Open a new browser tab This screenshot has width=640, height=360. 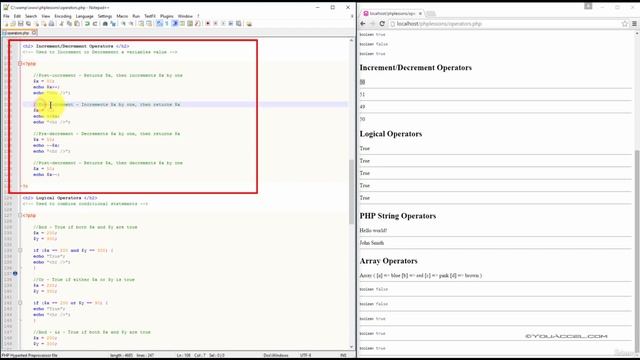point(431,14)
